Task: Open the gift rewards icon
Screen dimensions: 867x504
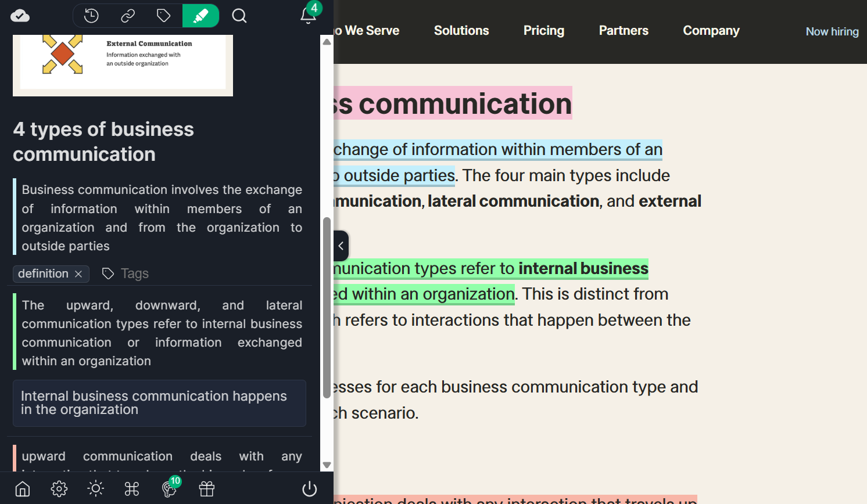Action: (206, 489)
